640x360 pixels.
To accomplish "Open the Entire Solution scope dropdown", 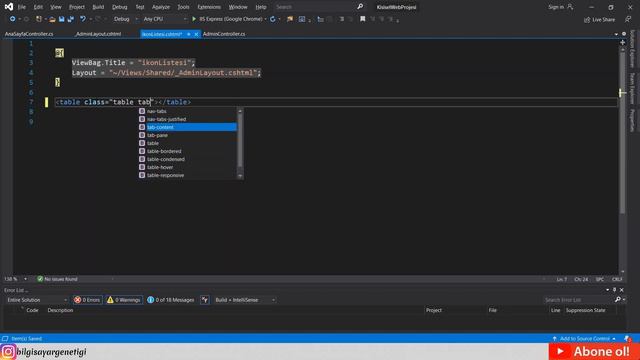I will (x=36, y=300).
